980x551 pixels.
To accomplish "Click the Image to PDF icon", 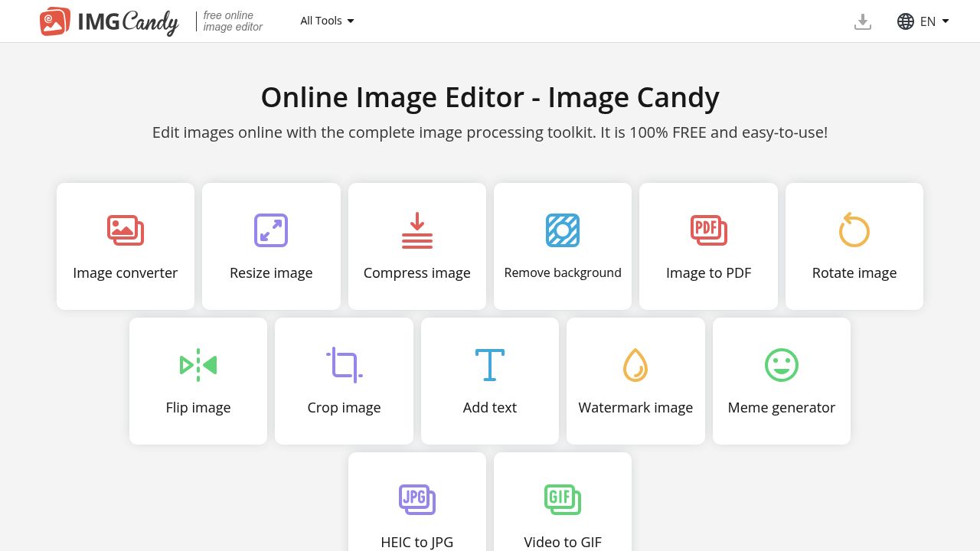I will pyautogui.click(x=709, y=230).
